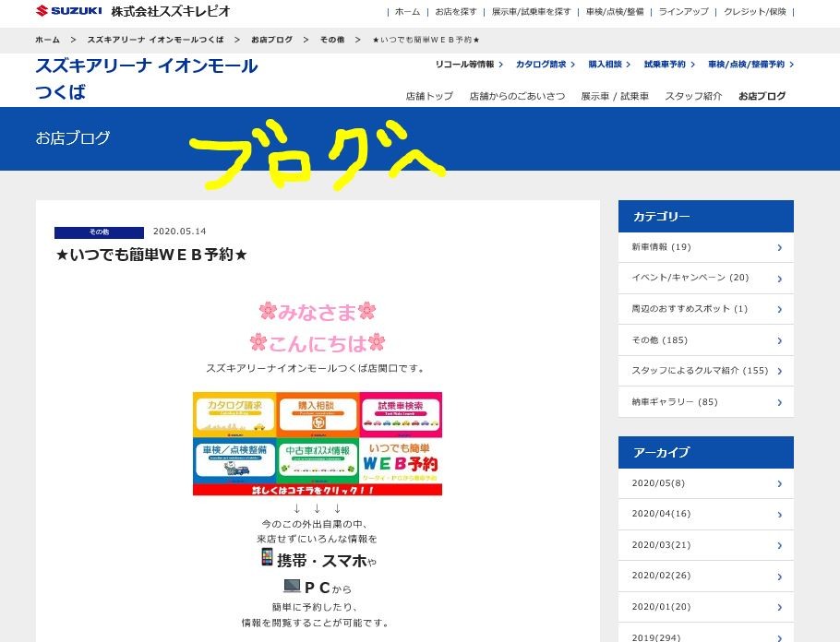The height and width of the screenshot is (642, 840).
Task: Click 購入相談 tile in banner image
Action: pyautogui.click(x=318, y=415)
